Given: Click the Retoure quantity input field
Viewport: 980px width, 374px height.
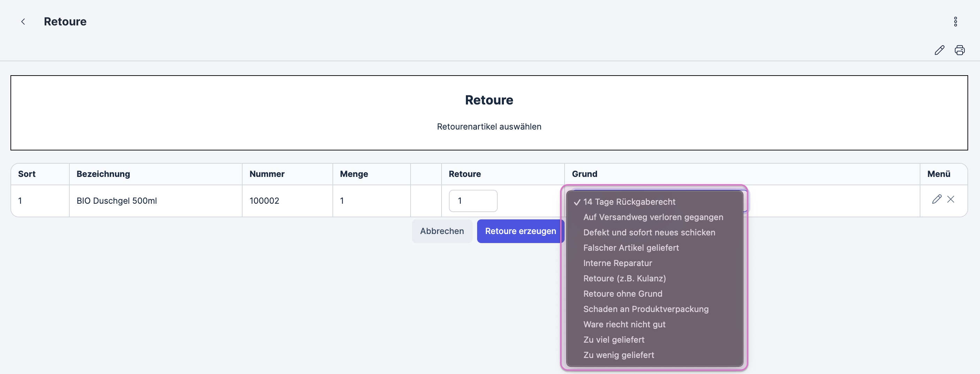Looking at the screenshot, I should click(473, 201).
